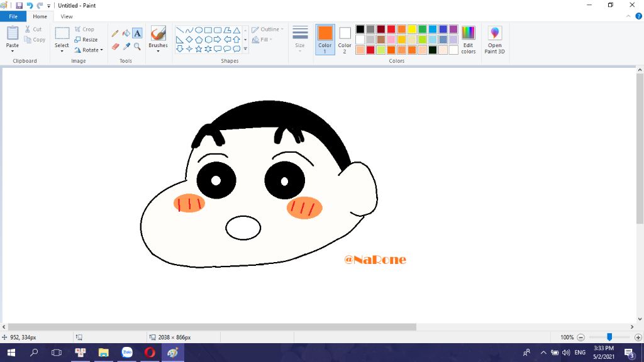Image resolution: width=644 pixels, height=362 pixels.
Task: Choose the black color swatch
Action: [x=360, y=29]
